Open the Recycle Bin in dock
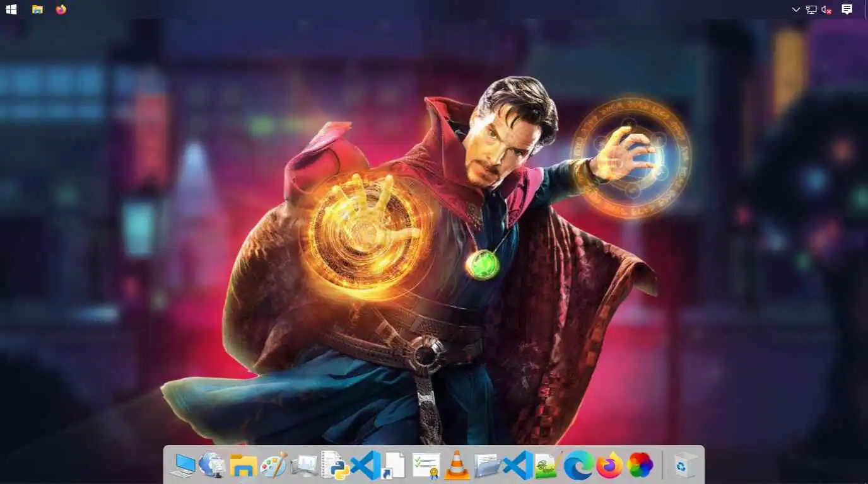 pos(685,466)
